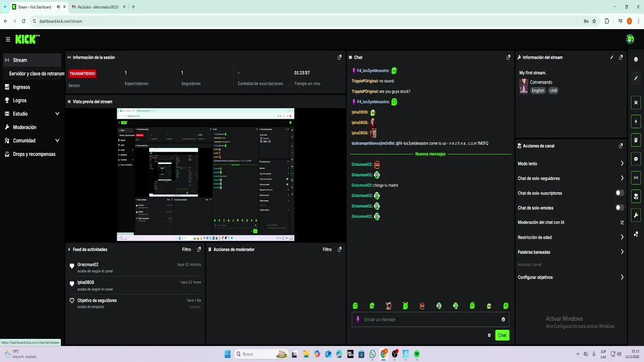Click the broadcast signal icon in right rail

point(636,177)
